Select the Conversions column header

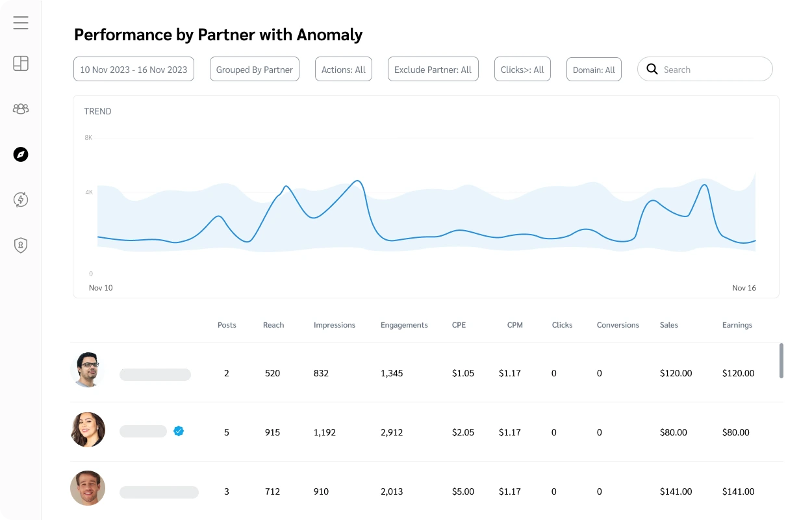[x=617, y=325]
